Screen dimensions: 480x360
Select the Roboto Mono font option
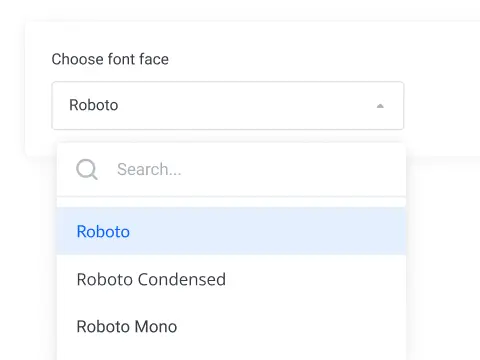pyautogui.click(x=231, y=326)
